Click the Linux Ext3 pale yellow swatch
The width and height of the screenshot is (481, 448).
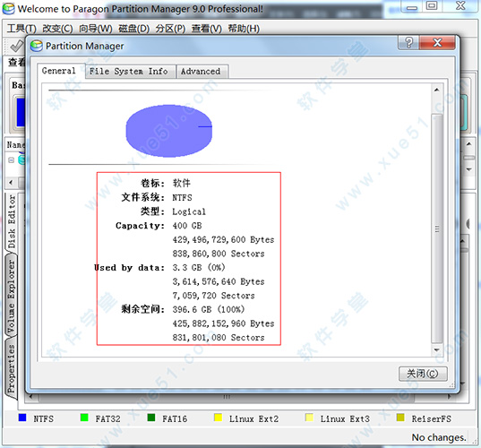309,418
